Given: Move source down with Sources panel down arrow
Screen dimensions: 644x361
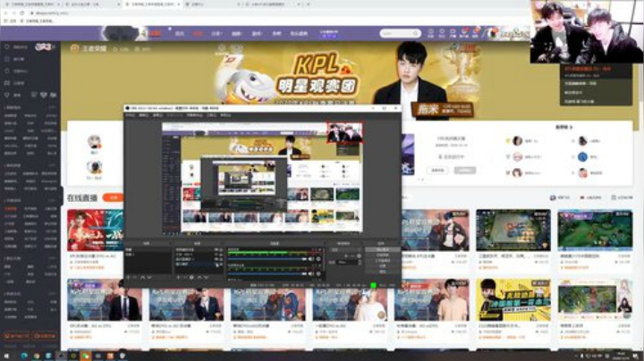Looking at the screenshot, I should pos(207,277).
